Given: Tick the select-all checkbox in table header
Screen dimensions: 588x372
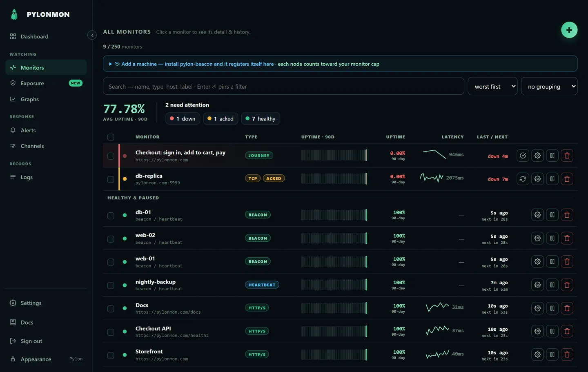Looking at the screenshot, I should click(x=111, y=137).
